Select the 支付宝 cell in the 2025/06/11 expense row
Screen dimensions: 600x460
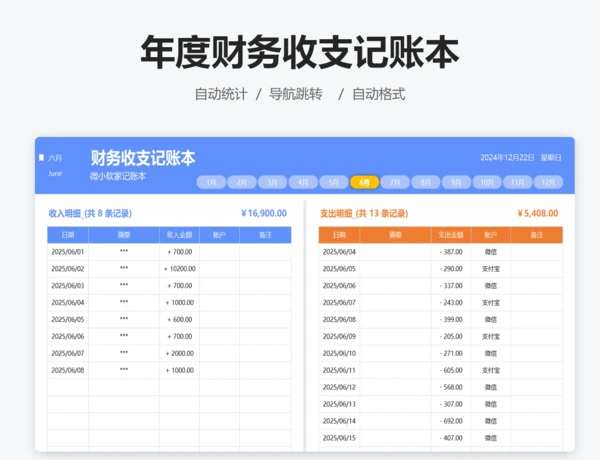click(491, 370)
